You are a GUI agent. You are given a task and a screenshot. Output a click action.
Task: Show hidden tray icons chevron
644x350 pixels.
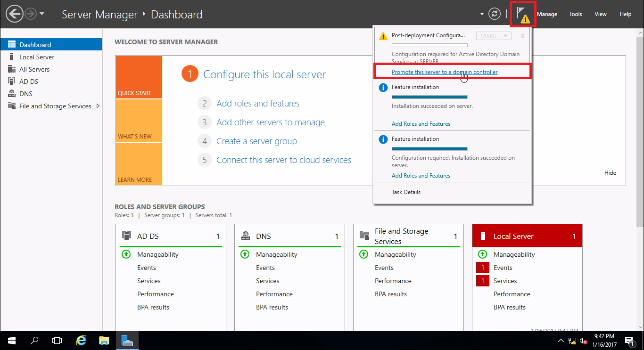coord(561,341)
